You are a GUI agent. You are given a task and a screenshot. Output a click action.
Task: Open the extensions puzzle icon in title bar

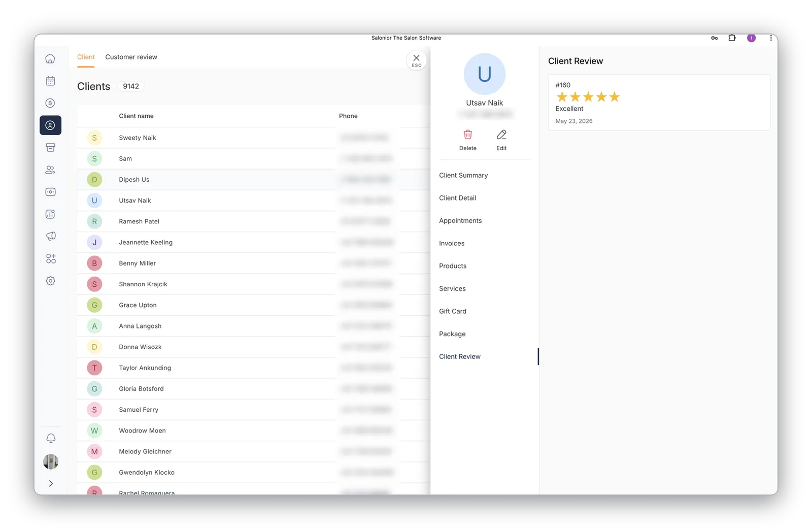732,38
